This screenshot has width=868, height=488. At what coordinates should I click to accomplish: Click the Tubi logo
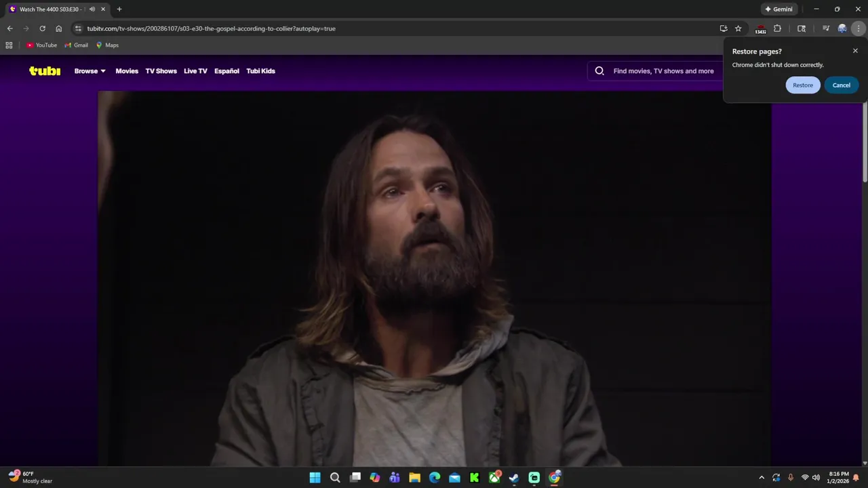(45, 70)
